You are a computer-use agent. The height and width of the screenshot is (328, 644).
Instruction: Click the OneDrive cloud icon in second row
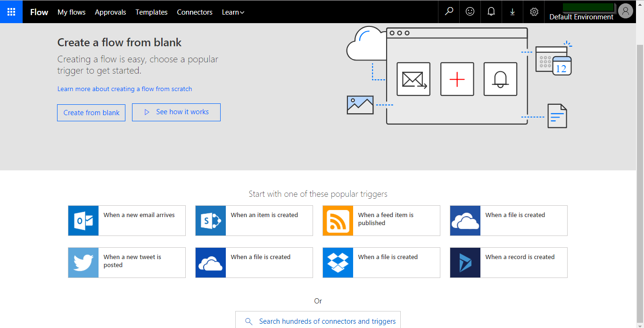[x=211, y=262]
